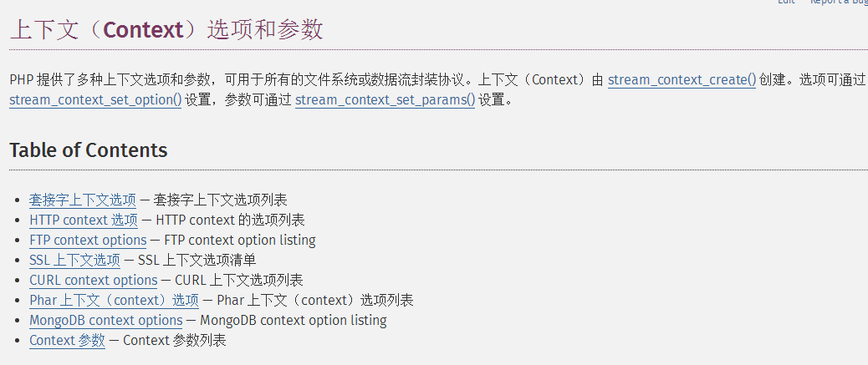Viewport: 868px width, 365px height.
Task: Go to Context 参数 page
Action: coord(67,340)
